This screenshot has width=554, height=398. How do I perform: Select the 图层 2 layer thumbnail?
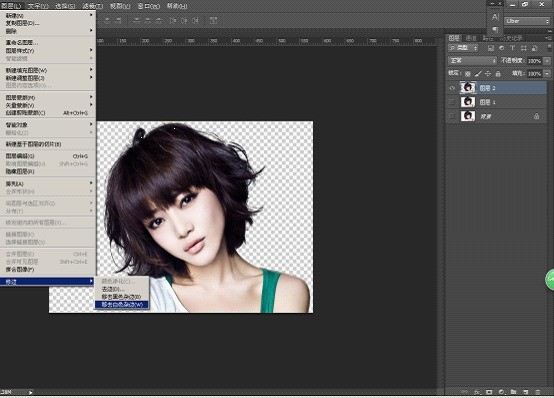tap(468, 88)
